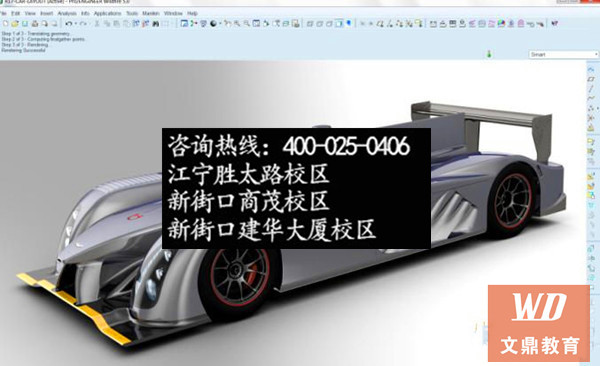Print the current model view
Image resolution: width=600 pixels, height=366 pixels.
[35, 24]
